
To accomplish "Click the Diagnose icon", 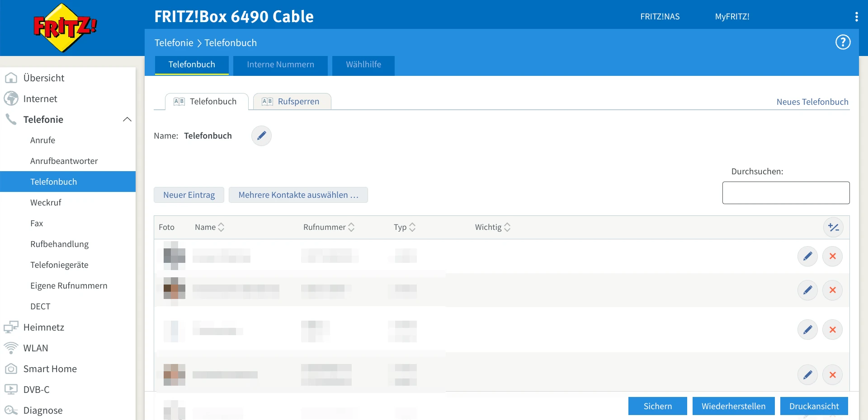I will (x=11, y=410).
